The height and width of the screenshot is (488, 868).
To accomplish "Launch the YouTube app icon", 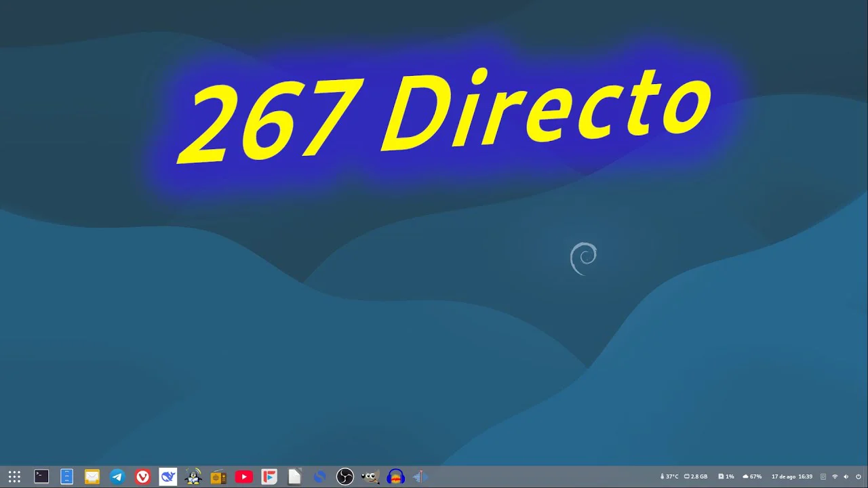I will (243, 477).
